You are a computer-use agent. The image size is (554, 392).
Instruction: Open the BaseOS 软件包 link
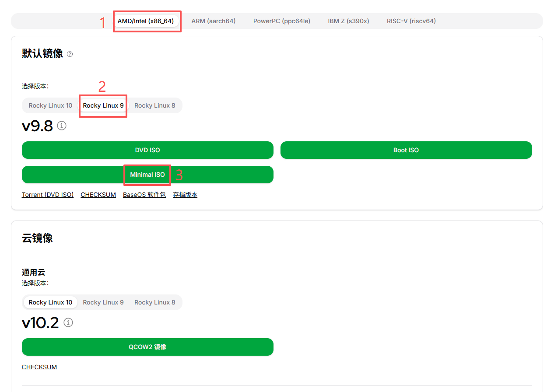click(144, 195)
